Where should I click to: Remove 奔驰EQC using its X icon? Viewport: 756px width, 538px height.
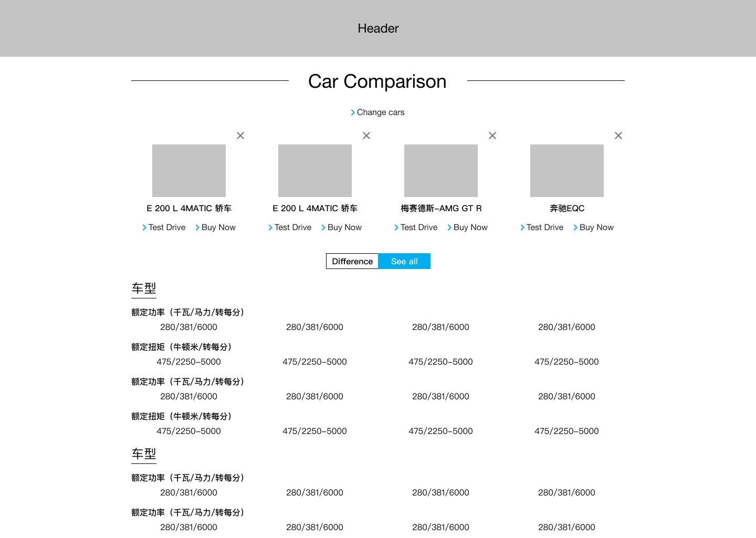[x=618, y=136]
